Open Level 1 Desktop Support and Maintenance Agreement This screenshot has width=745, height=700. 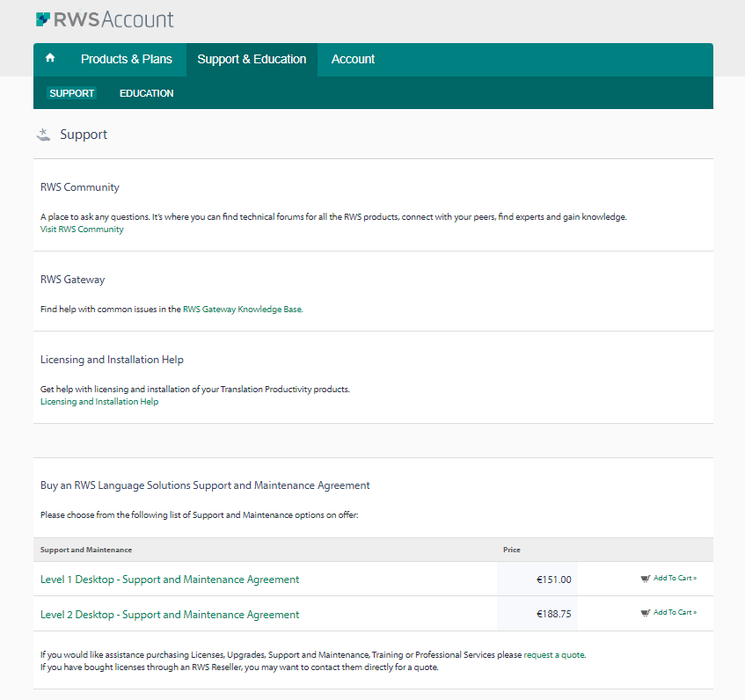point(170,580)
